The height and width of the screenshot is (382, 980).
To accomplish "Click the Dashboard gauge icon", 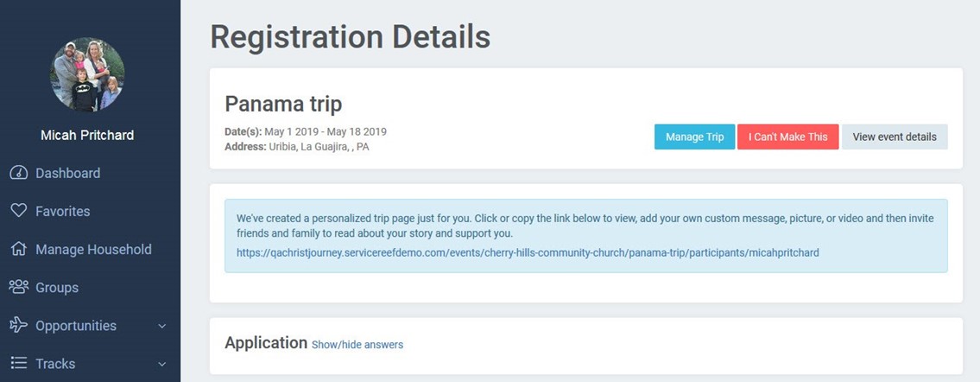I will click(18, 173).
